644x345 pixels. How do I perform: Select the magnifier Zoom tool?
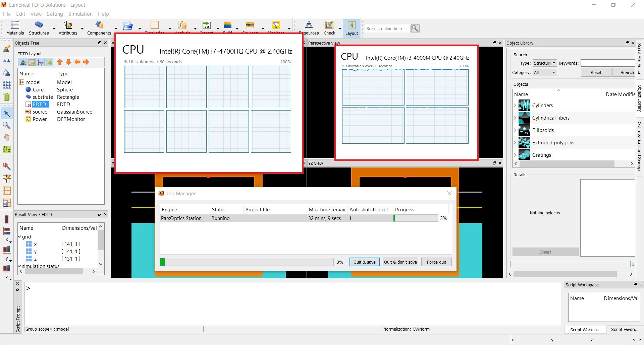[x=7, y=126]
